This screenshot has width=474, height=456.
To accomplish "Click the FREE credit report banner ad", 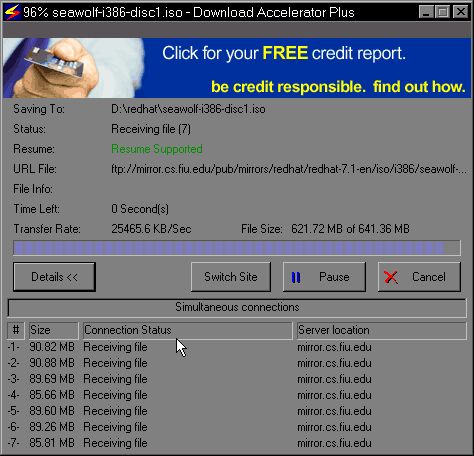I will point(237,68).
